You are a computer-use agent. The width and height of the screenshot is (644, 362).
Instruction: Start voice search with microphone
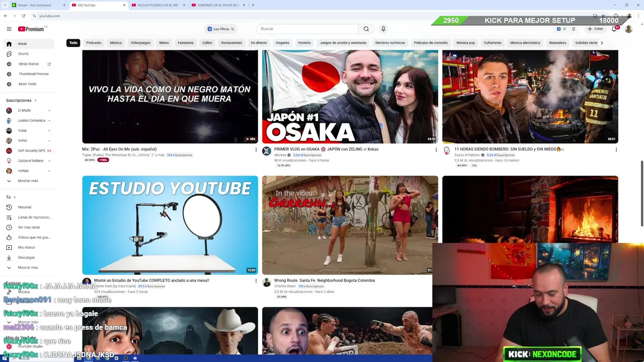click(x=383, y=29)
